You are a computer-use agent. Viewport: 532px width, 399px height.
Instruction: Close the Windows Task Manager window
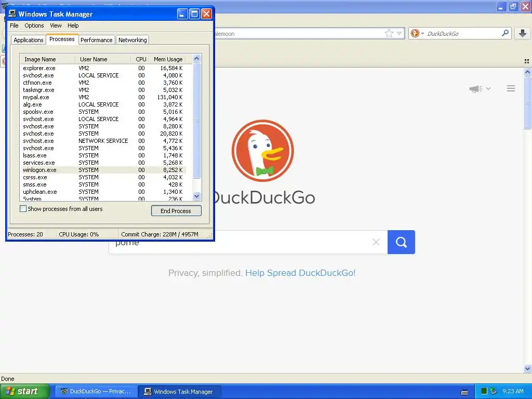click(x=206, y=14)
